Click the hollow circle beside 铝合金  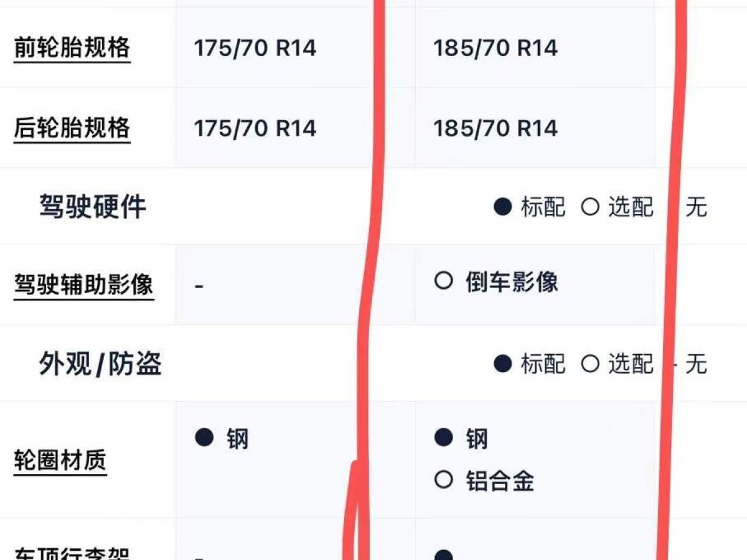443,480
